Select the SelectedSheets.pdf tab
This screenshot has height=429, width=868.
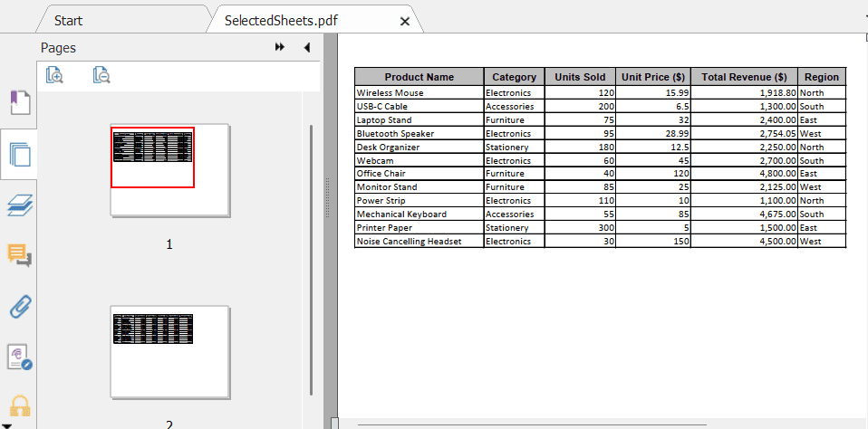point(281,21)
